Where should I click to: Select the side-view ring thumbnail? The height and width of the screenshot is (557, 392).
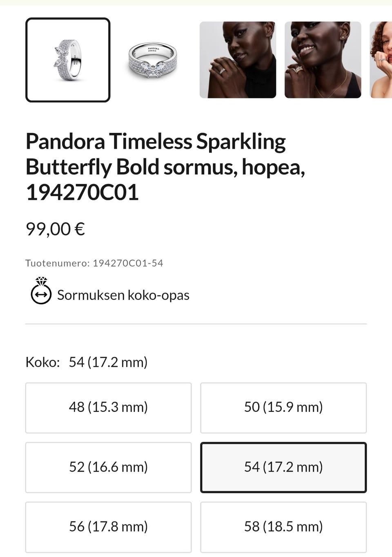[68, 60]
